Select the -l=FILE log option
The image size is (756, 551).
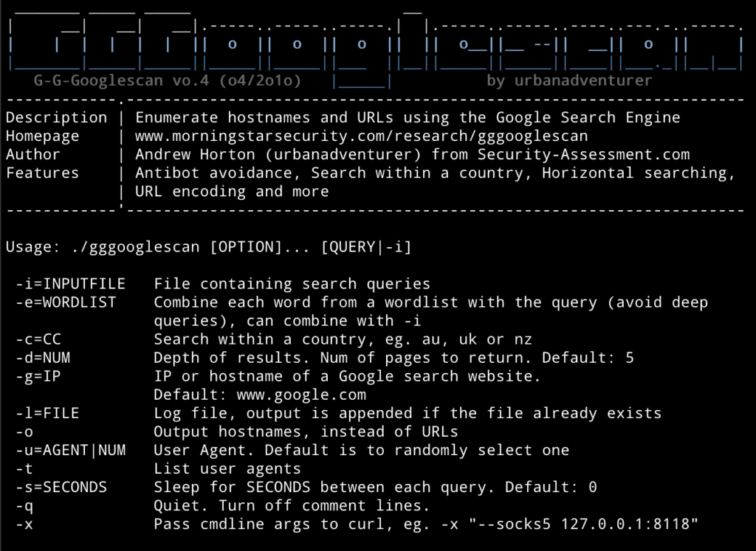(47, 413)
